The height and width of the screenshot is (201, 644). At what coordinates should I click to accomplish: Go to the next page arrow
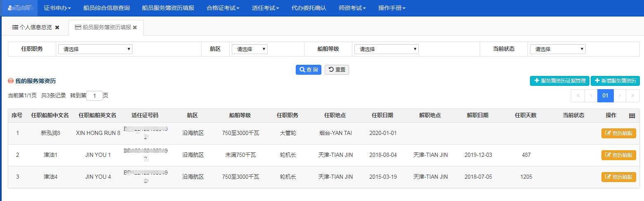(x=620, y=96)
